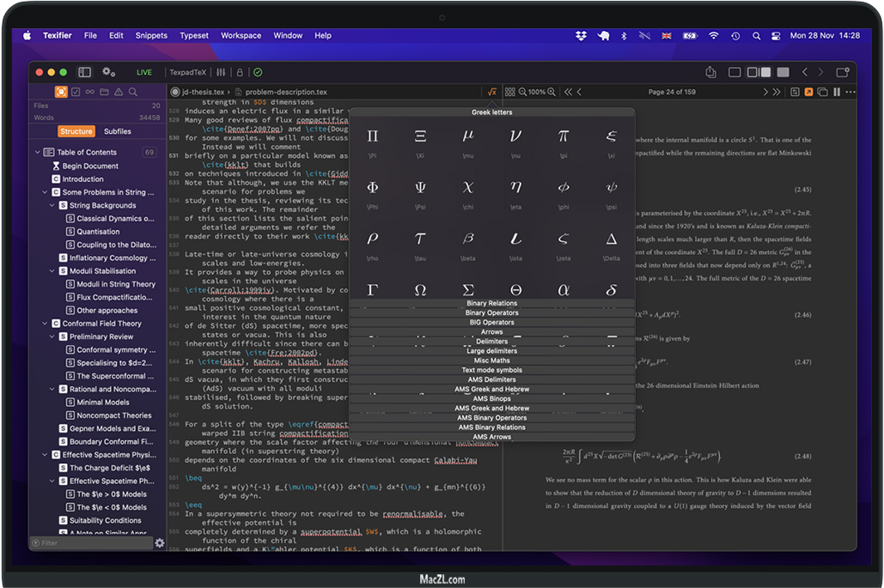
Task: Open the warnings triangle sidebar tab
Action: tap(119, 92)
